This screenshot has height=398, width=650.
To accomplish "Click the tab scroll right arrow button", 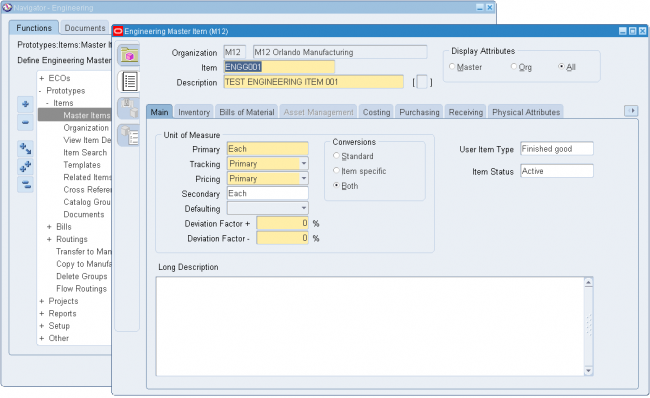I will point(631,111).
